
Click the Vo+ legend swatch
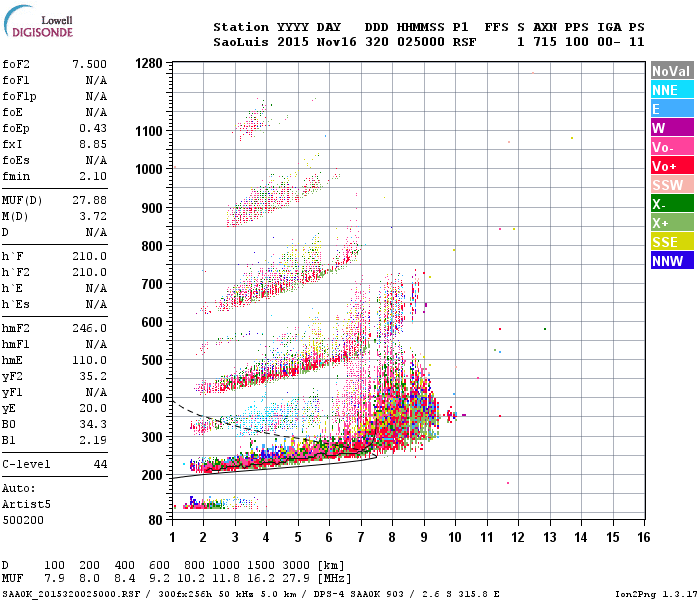tap(672, 166)
